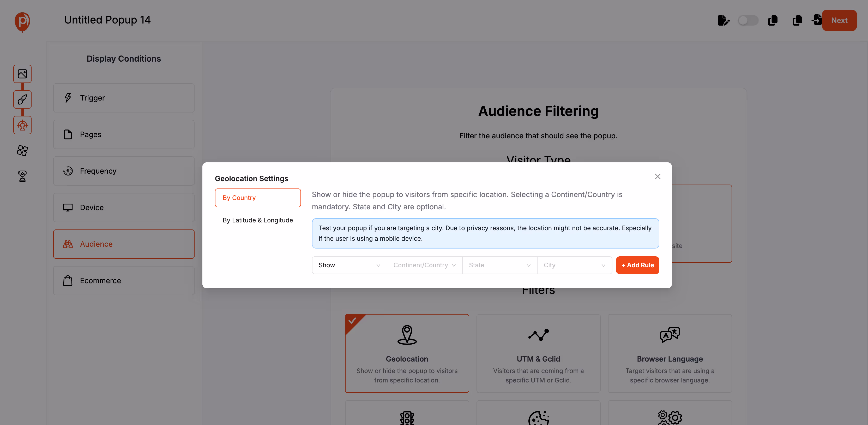868x425 pixels.
Task: Click the Next button
Action: tap(839, 20)
